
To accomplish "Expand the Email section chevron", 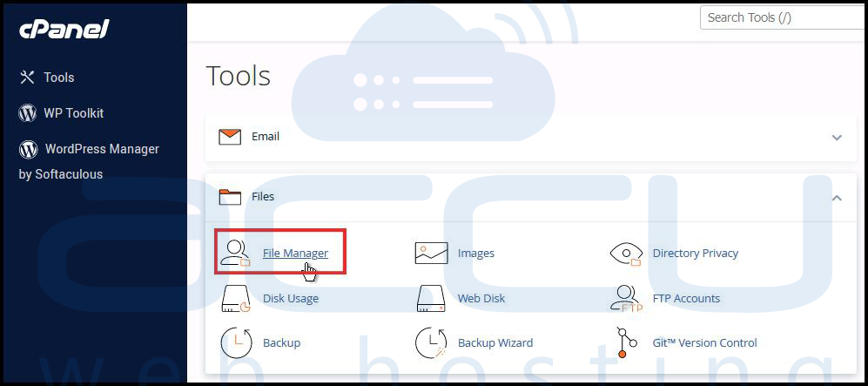I will (837, 138).
